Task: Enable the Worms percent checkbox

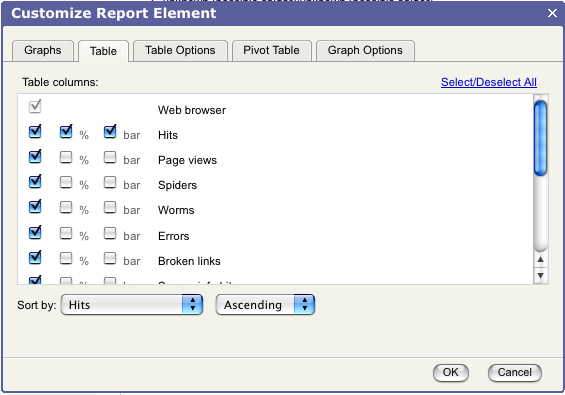Action: (66, 207)
